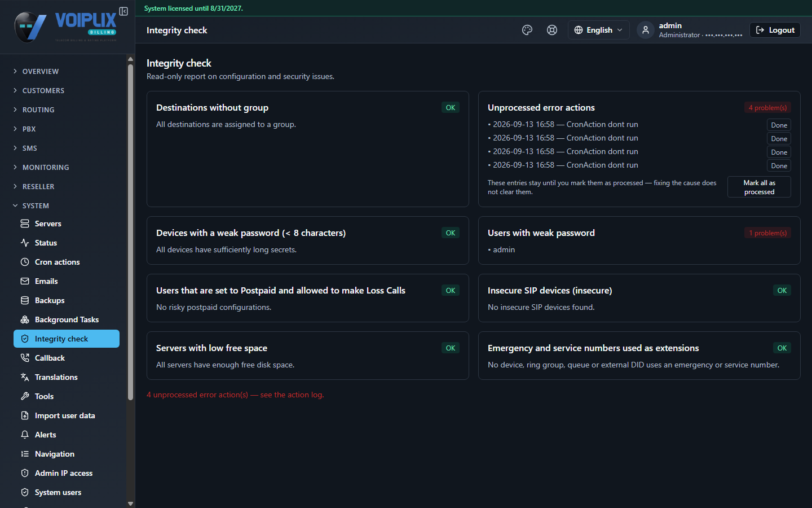Click the 1 problem(s) badge
This screenshot has width=812, height=508.
coord(767,233)
